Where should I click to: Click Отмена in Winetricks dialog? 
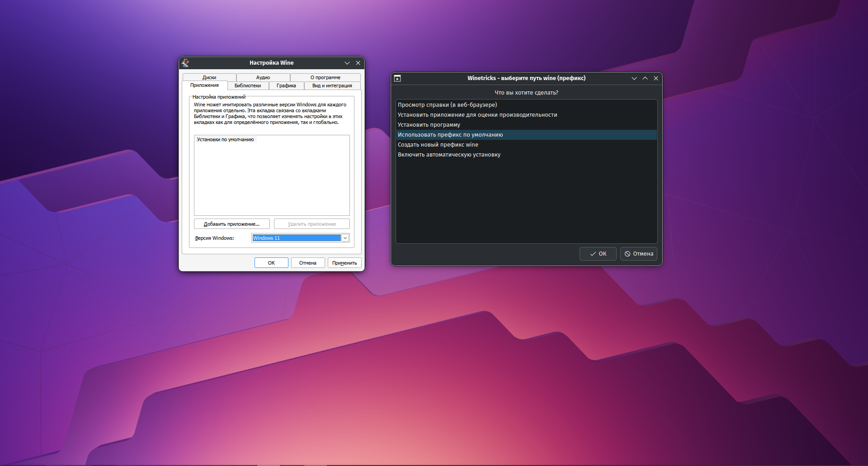click(639, 254)
